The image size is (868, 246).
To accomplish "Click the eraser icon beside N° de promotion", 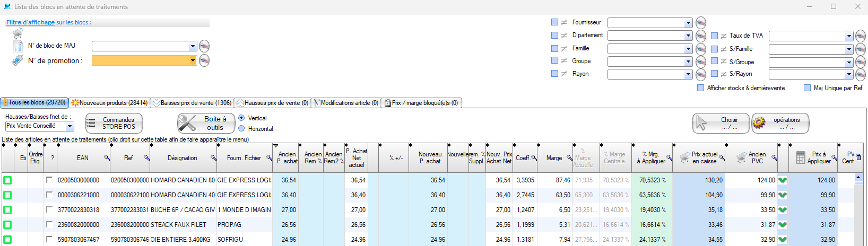I will coord(204,60).
